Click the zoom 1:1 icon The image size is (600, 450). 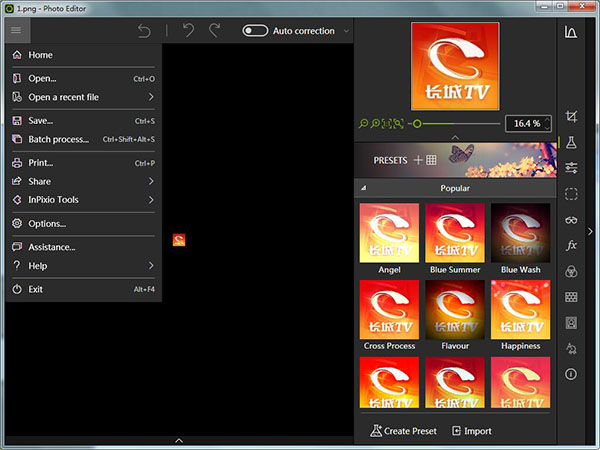coord(387,124)
